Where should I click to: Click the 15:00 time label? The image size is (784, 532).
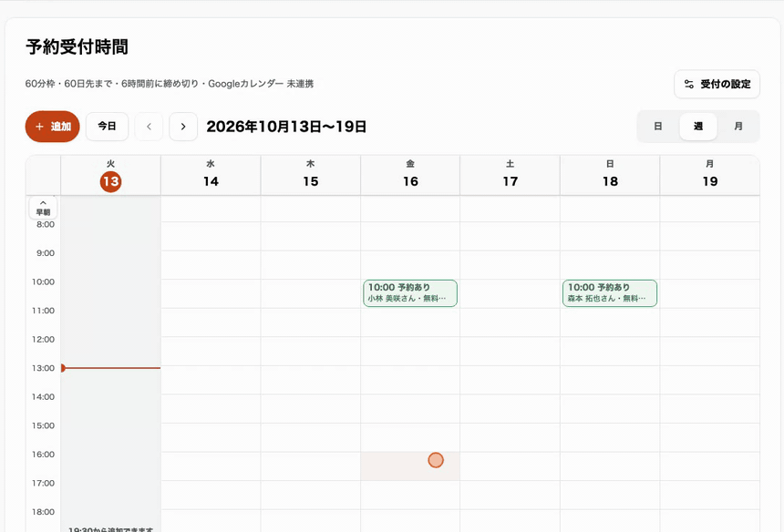point(44,425)
